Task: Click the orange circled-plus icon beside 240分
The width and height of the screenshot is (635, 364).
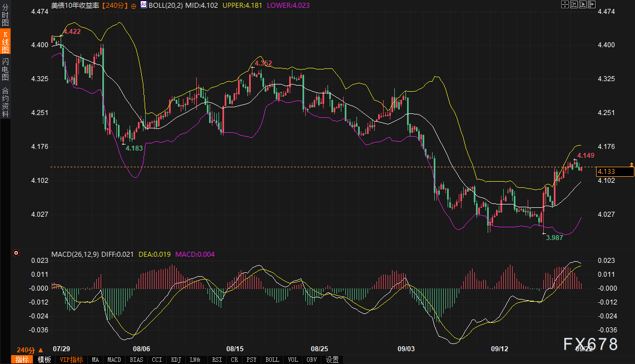Action: [133, 5]
